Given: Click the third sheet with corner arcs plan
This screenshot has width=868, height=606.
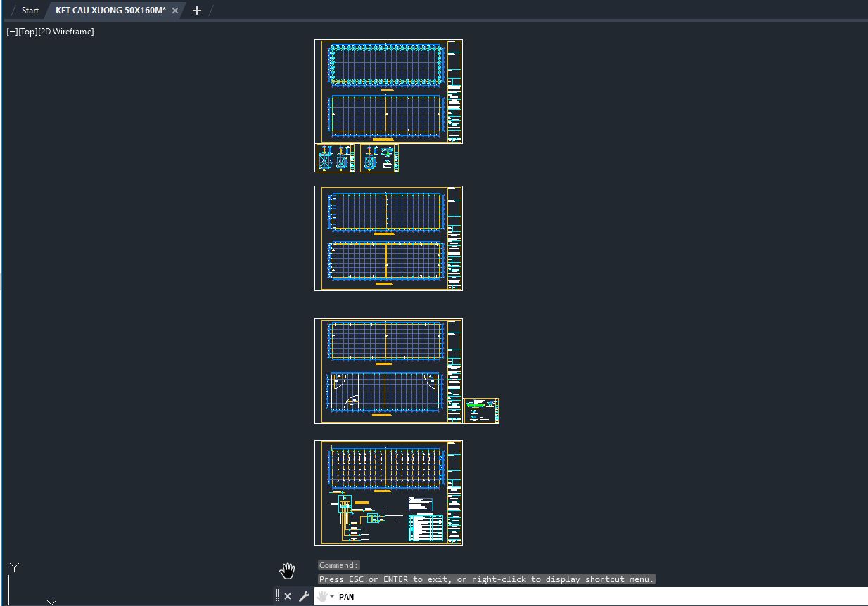Looking at the screenshot, I should [x=388, y=371].
